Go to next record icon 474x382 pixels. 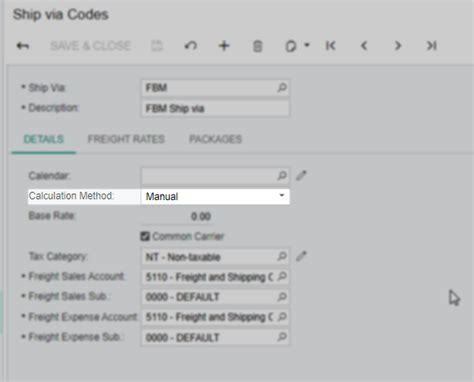click(398, 46)
